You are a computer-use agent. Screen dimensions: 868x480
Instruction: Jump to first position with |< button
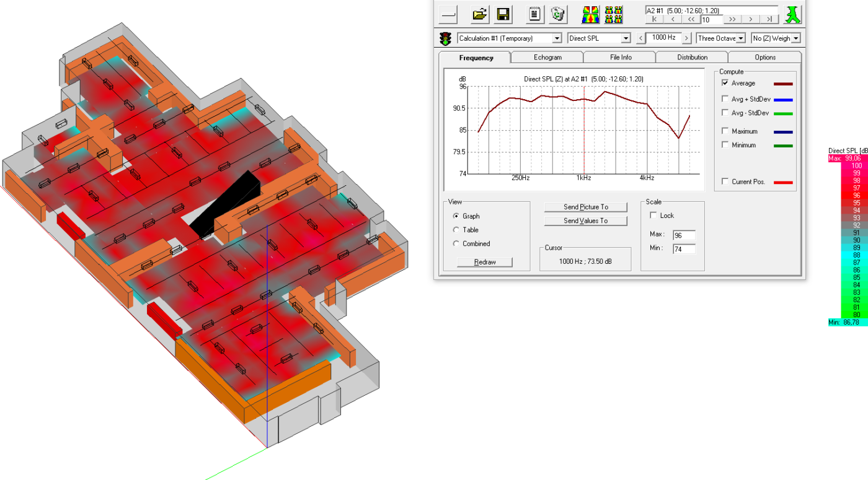point(654,19)
